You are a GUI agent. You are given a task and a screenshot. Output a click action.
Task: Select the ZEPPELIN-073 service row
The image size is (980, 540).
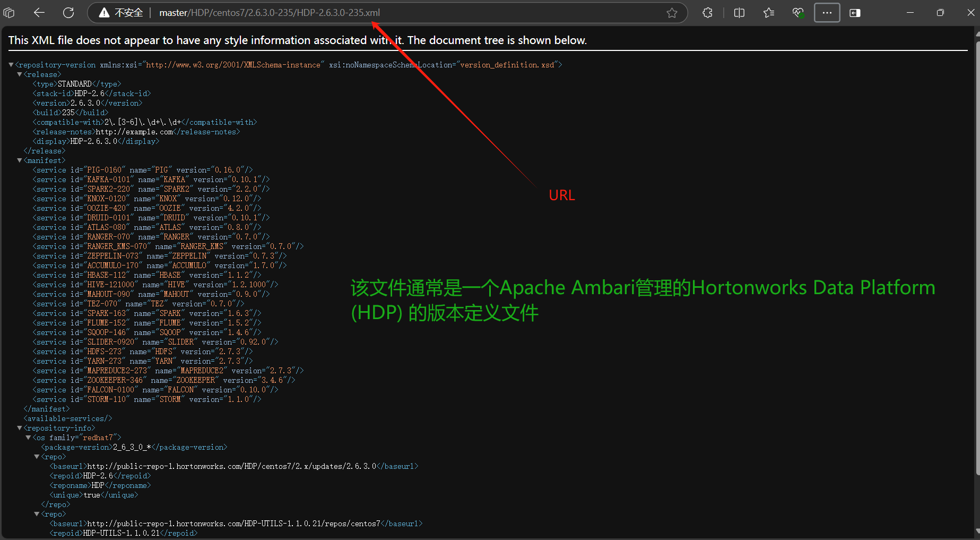[160, 256]
